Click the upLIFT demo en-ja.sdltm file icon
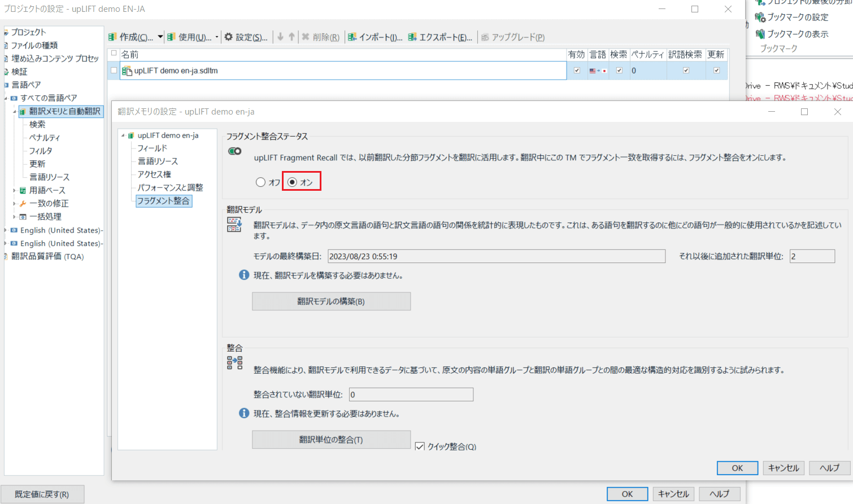The height and width of the screenshot is (504, 853). coord(127,71)
